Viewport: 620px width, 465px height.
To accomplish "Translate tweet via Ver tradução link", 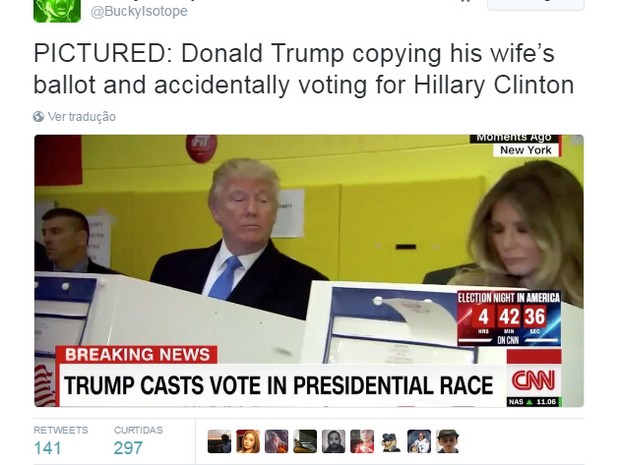I will coord(81,117).
